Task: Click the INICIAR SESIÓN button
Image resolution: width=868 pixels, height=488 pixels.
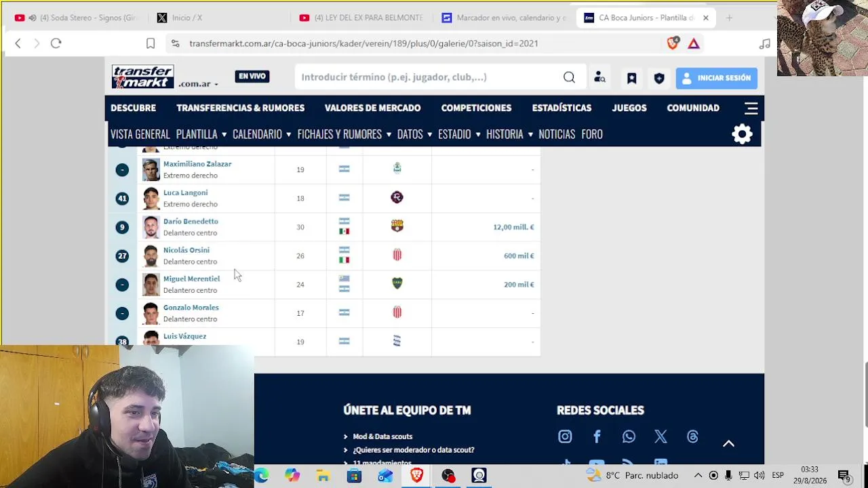Action: [717, 78]
